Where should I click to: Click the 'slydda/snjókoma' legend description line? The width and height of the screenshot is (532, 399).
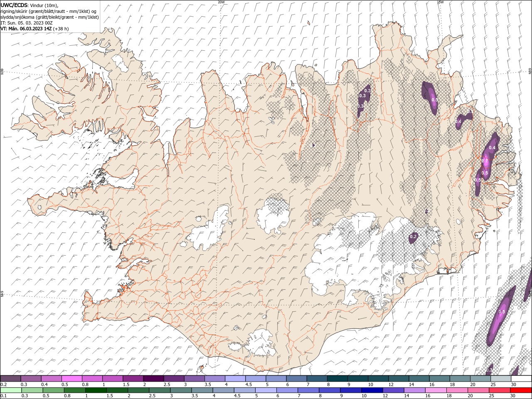(50, 17)
